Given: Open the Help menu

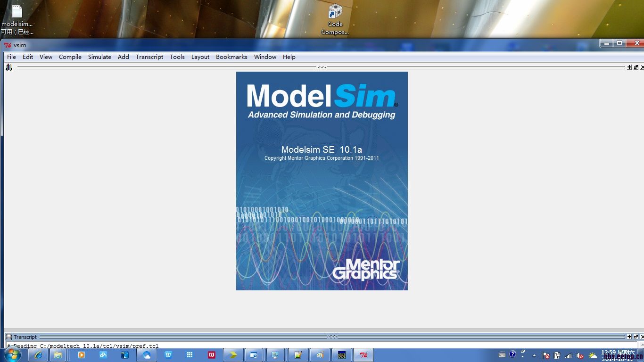Looking at the screenshot, I should click(289, 57).
